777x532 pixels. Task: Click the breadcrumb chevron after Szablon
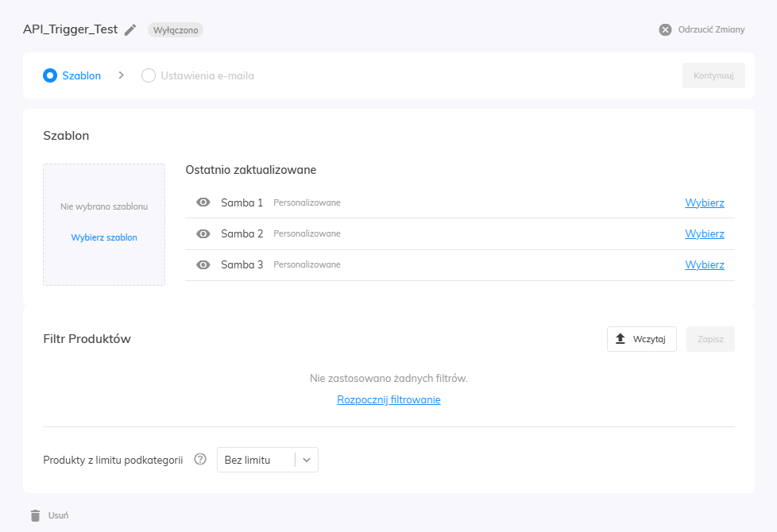point(122,75)
